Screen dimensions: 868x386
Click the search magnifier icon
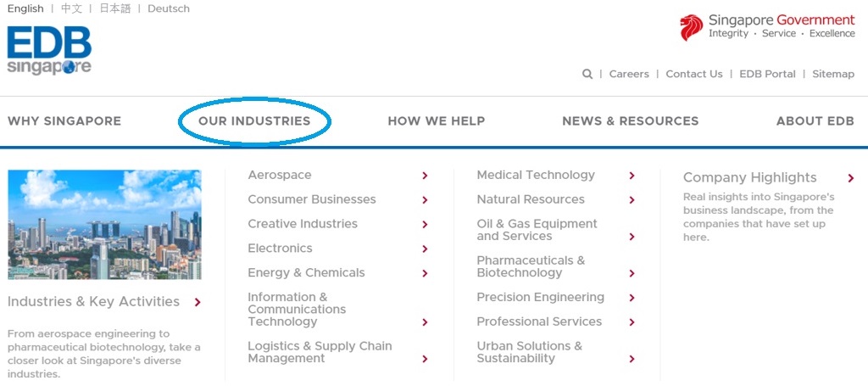coord(587,74)
